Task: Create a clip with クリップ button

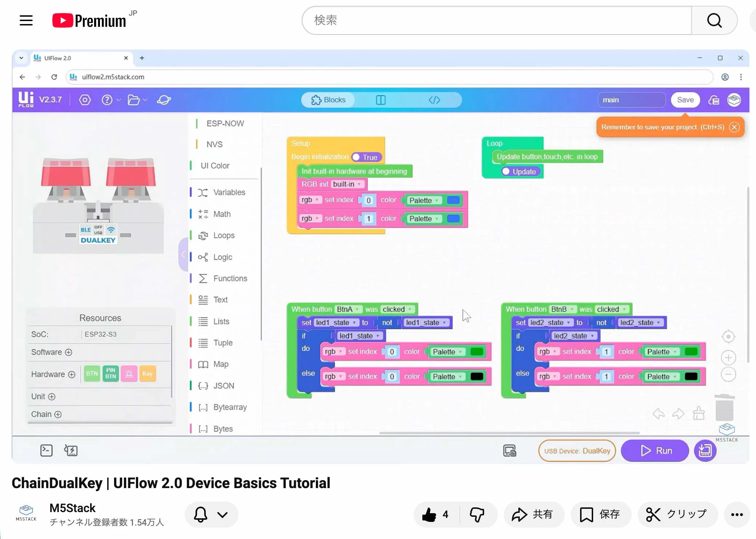Action: pyautogui.click(x=677, y=514)
